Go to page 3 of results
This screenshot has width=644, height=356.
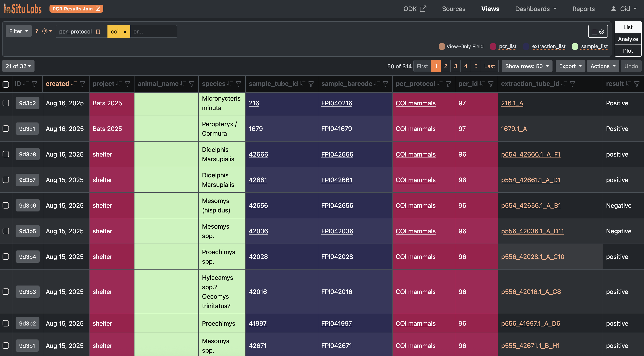coord(455,66)
